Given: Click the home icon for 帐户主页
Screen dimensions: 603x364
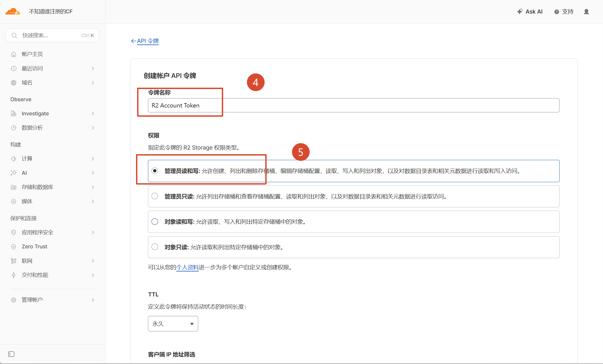Looking at the screenshot, I should tap(14, 54).
